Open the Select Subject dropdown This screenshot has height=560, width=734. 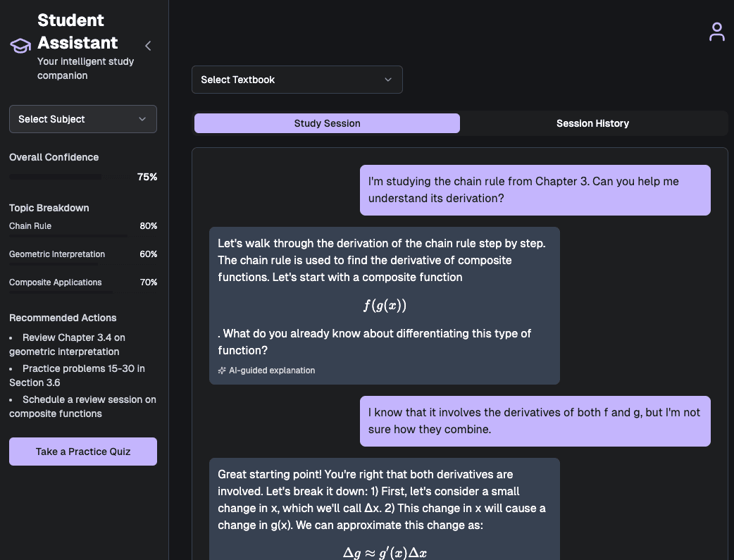pos(82,119)
